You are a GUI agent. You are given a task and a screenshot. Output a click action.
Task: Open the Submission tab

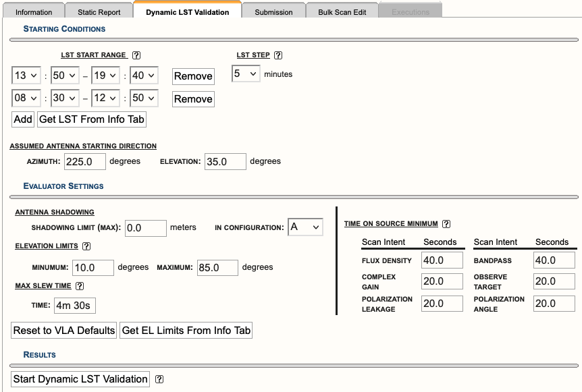point(273,12)
